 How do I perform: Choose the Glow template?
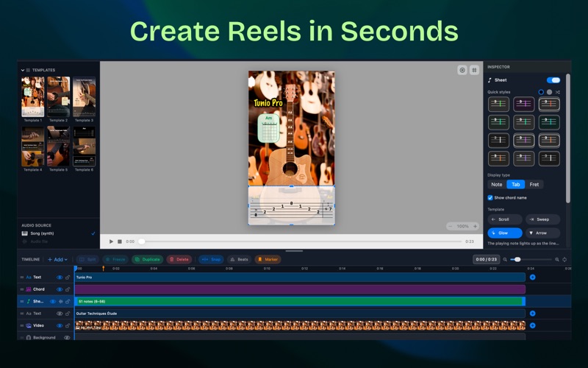point(505,233)
